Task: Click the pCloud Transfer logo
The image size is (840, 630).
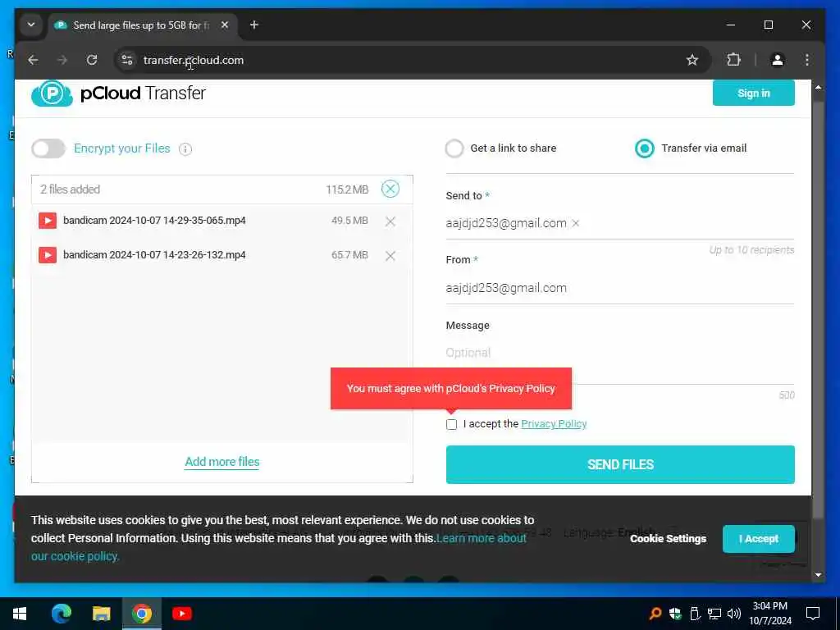Action: pos(118,94)
